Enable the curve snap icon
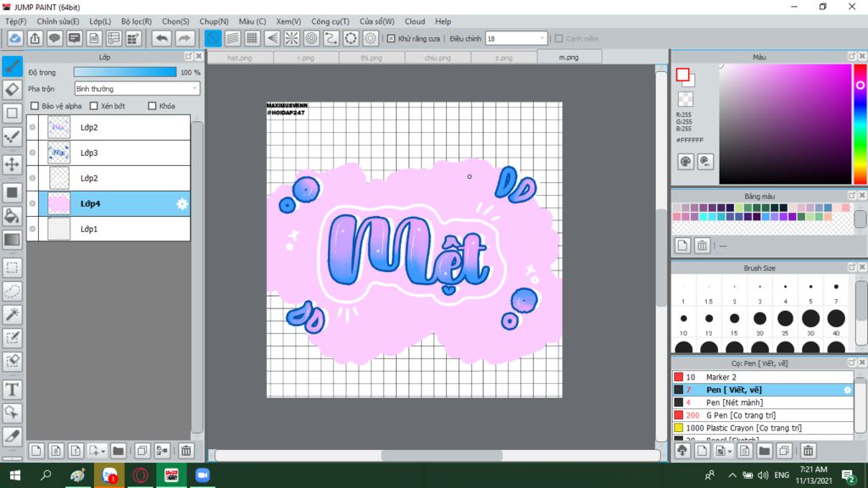868x488 pixels. 331,38
